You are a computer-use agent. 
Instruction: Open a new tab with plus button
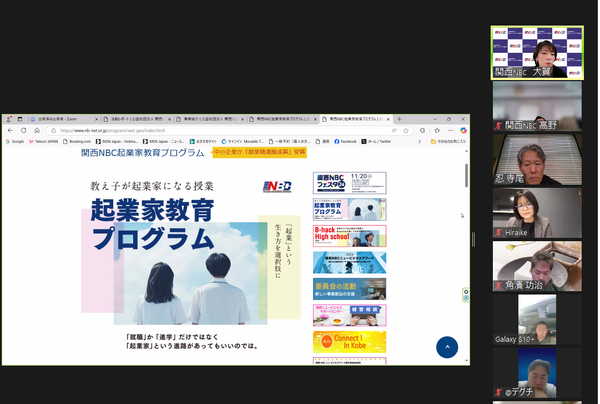tap(399, 119)
